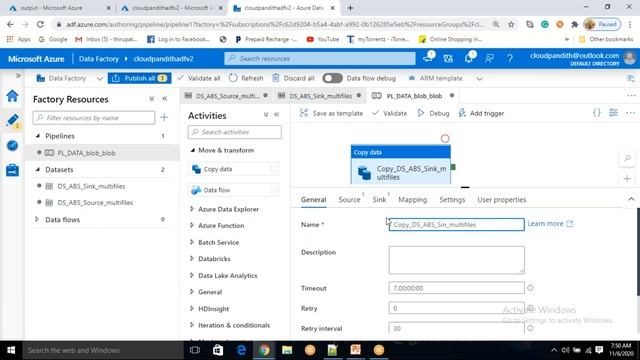Expand Batch Service activities group
Image resolution: width=640 pixels, height=360 pixels.
click(x=192, y=242)
